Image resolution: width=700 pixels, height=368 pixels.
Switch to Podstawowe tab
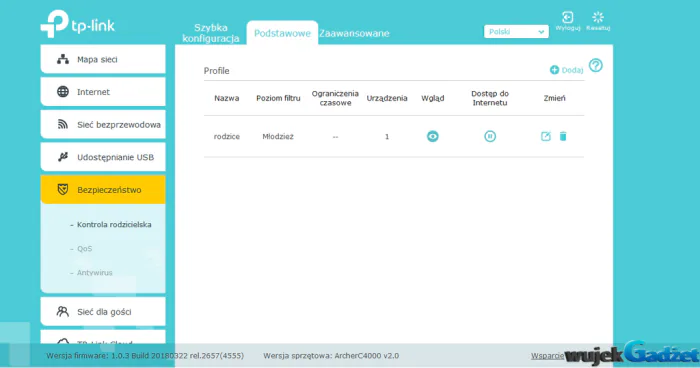click(x=282, y=33)
